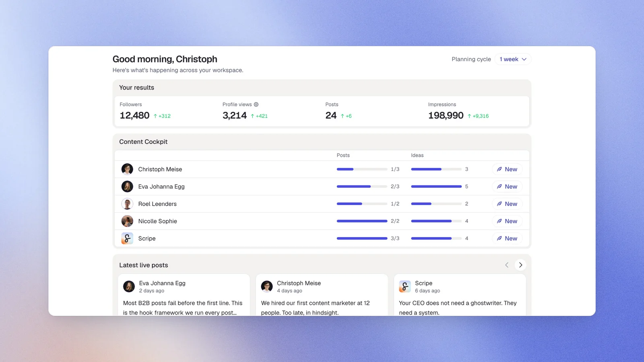Create New post for Eva Johanna Egg
644x362 pixels.
click(507, 187)
